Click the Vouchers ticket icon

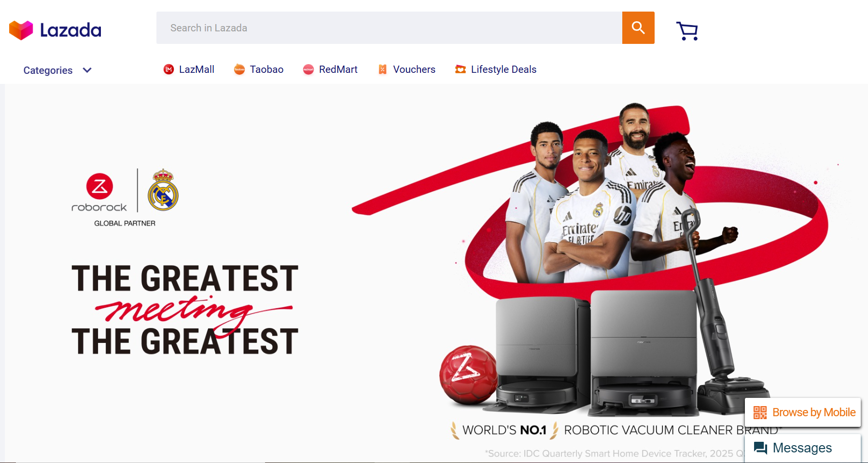point(382,69)
